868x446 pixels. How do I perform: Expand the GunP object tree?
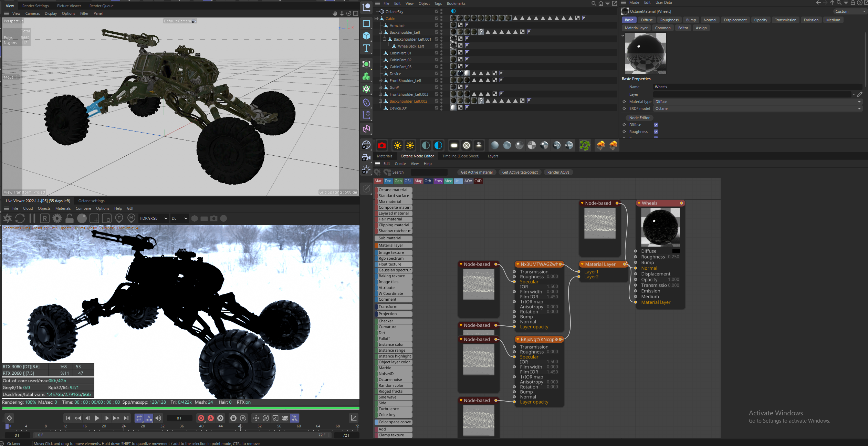coord(380,87)
